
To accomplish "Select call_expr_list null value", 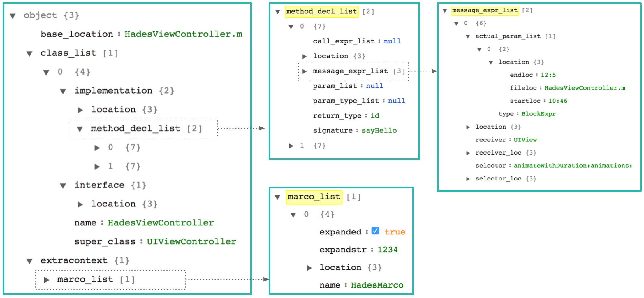I will click(392, 41).
